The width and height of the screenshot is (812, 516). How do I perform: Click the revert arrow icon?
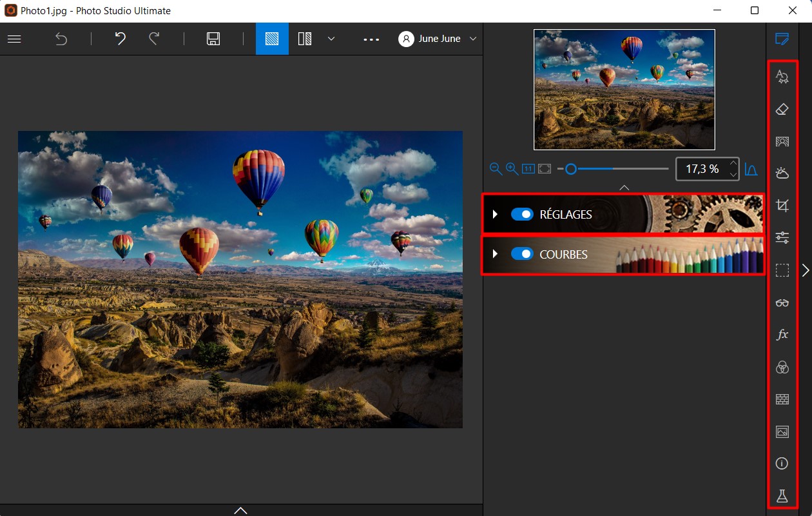click(61, 39)
